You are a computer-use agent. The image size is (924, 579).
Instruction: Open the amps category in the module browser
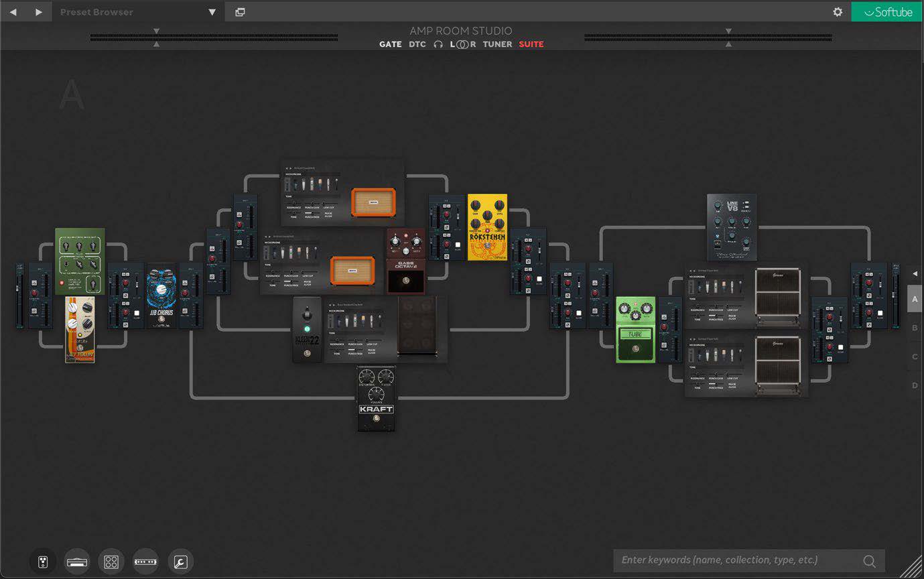pos(77,562)
